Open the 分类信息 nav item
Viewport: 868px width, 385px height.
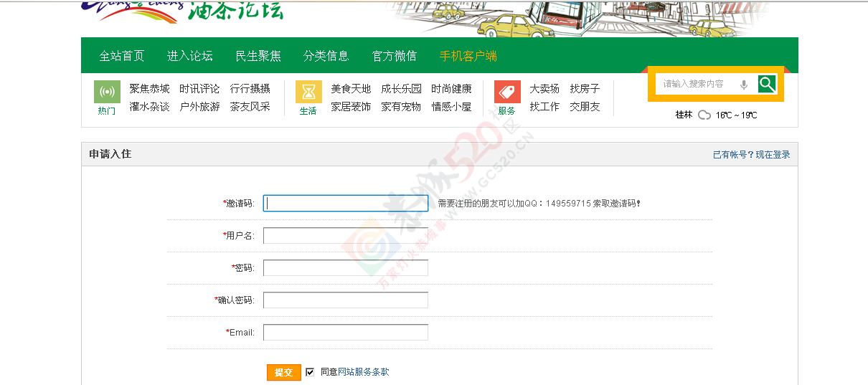(326, 56)
